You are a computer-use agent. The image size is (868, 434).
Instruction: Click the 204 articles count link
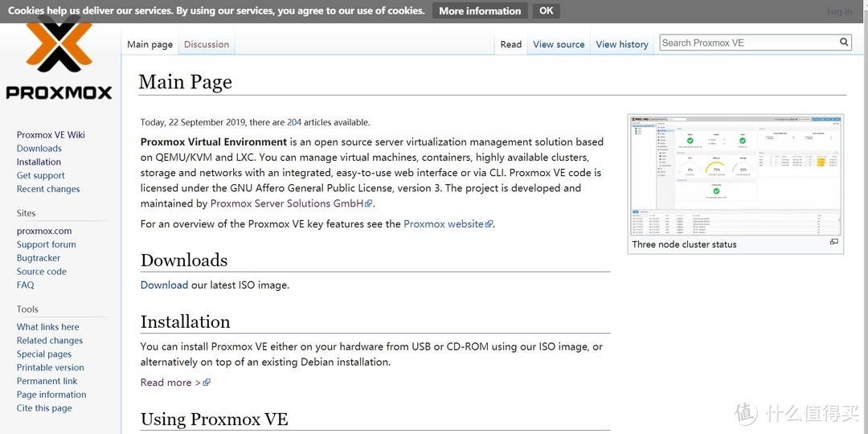coord(294,122)
